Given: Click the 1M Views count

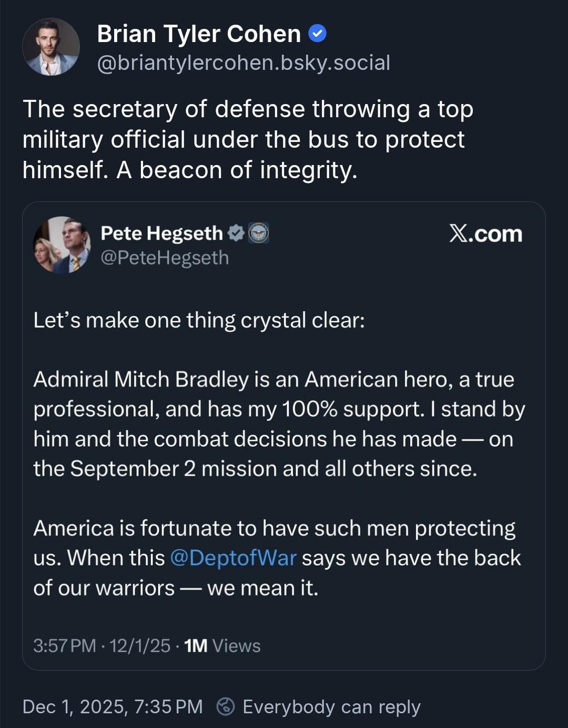Looking at the screenshot, I should (222, 645).
